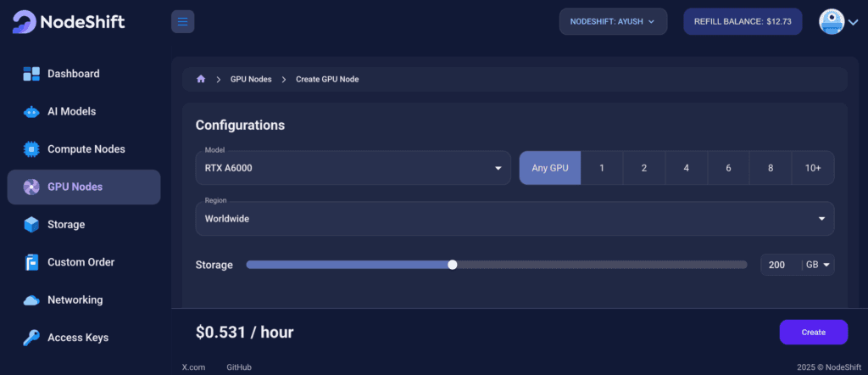Click the home breadcrumb icon

(201, 79)
